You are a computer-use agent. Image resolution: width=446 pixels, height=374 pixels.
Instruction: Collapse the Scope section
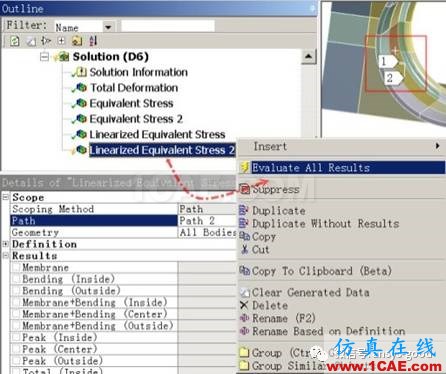tap(5, 197)
